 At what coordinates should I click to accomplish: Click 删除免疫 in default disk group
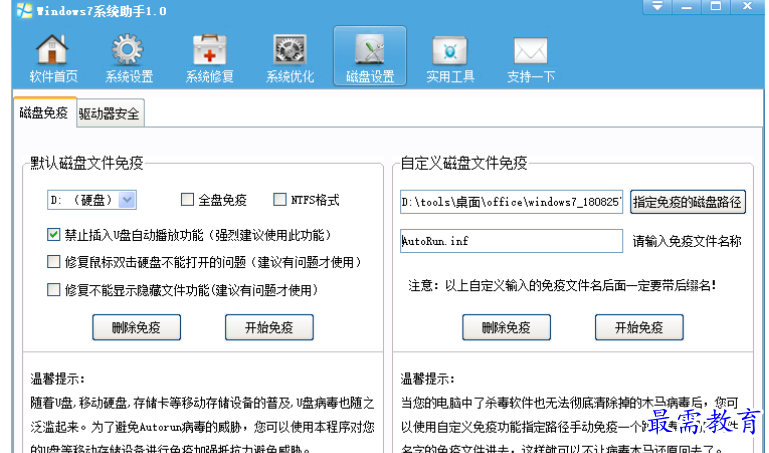pos(136,327)
